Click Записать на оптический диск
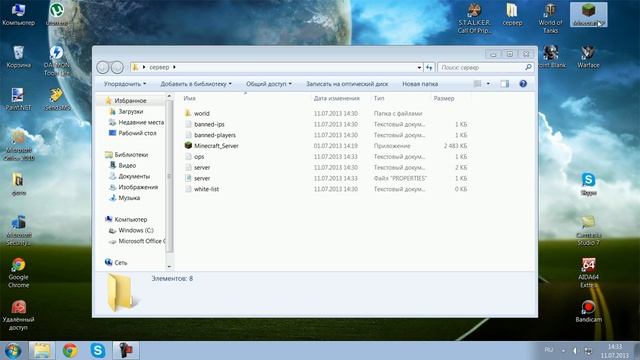 (347, 84)
